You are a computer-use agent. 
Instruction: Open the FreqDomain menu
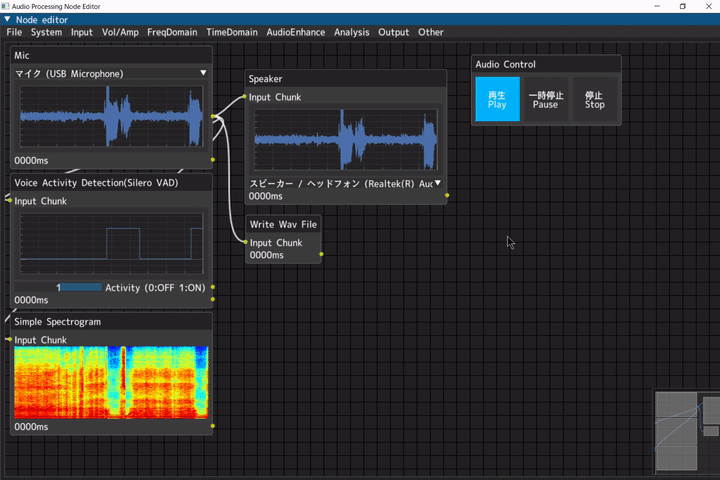tap(172, 32)
